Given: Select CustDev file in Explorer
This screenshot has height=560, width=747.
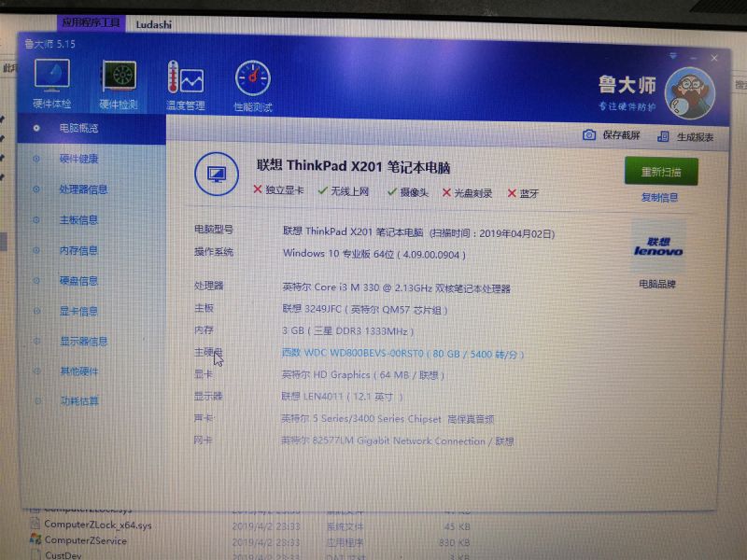Looking at the screenshot, I should click(63, 555).
